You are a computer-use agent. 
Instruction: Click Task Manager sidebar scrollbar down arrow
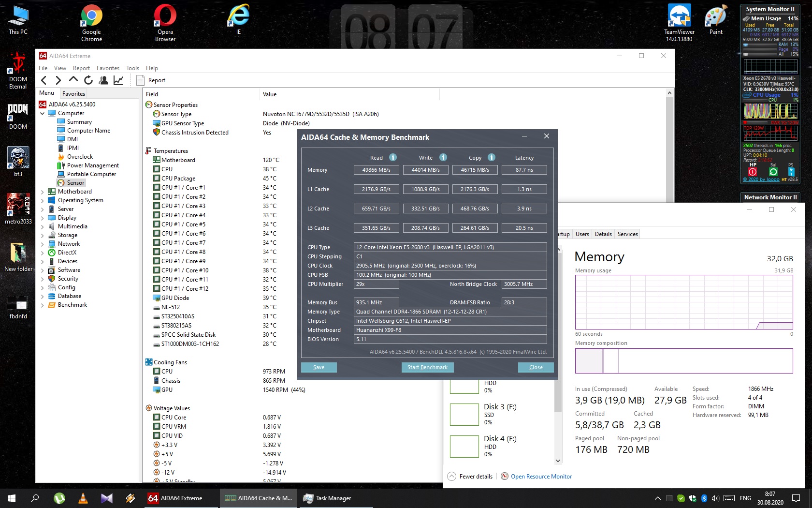click(558, 461)
